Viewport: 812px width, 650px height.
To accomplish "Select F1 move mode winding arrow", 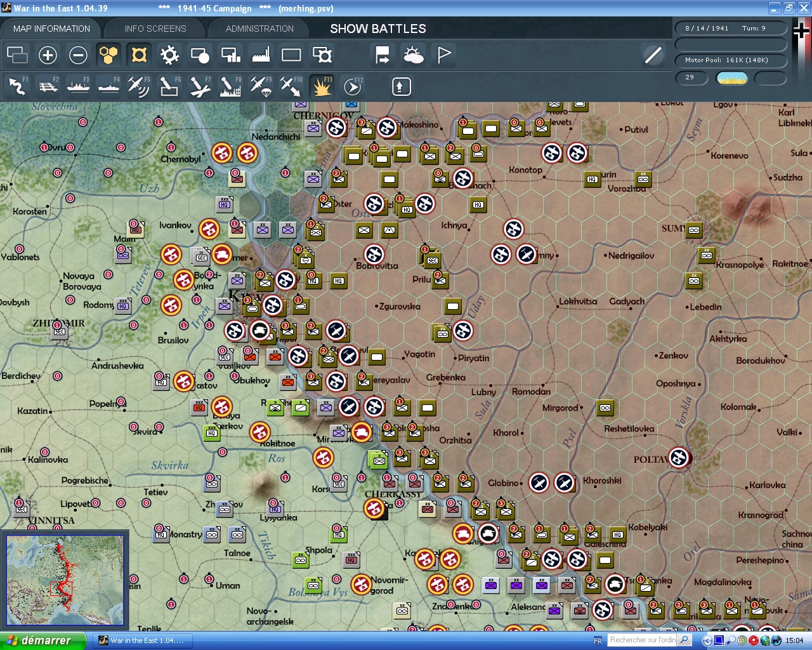I will click(x=17, y=86).
